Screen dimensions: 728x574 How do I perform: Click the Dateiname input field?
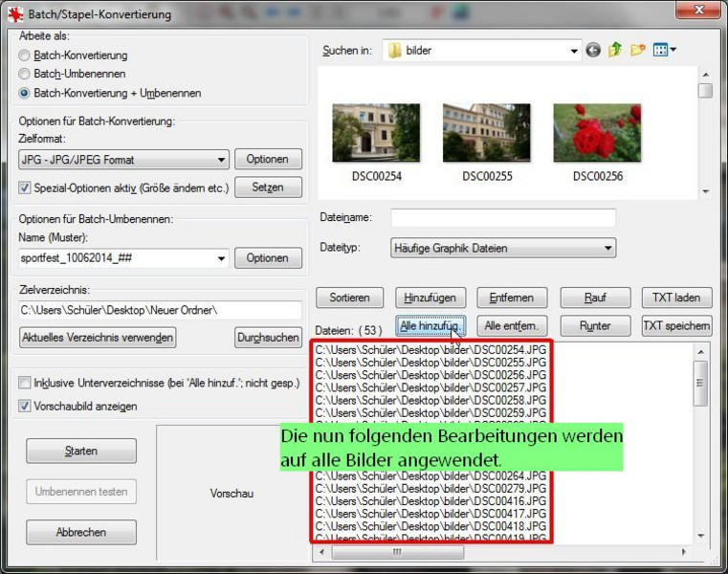coord(502,218)
